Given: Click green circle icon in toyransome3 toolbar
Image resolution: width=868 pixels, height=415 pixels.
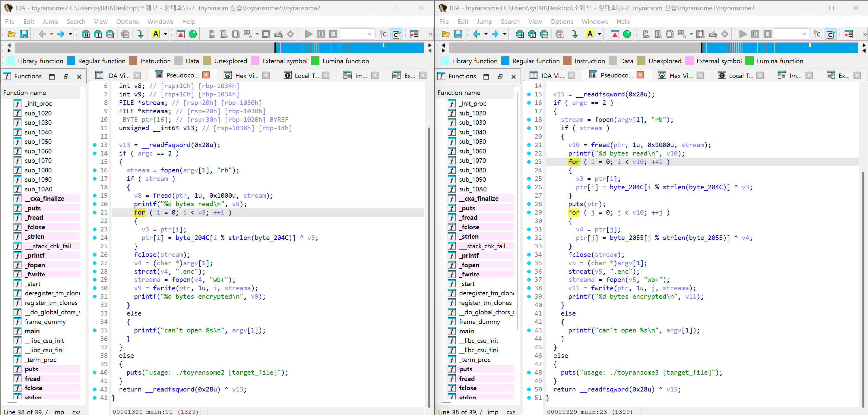Looking at the screenshot, I should click(627, 34).
